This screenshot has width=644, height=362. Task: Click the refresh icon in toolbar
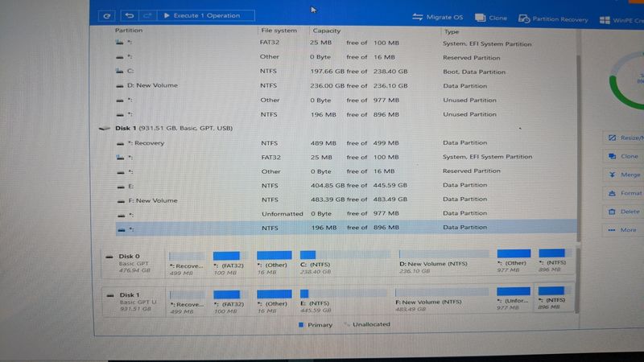[107, 15]
